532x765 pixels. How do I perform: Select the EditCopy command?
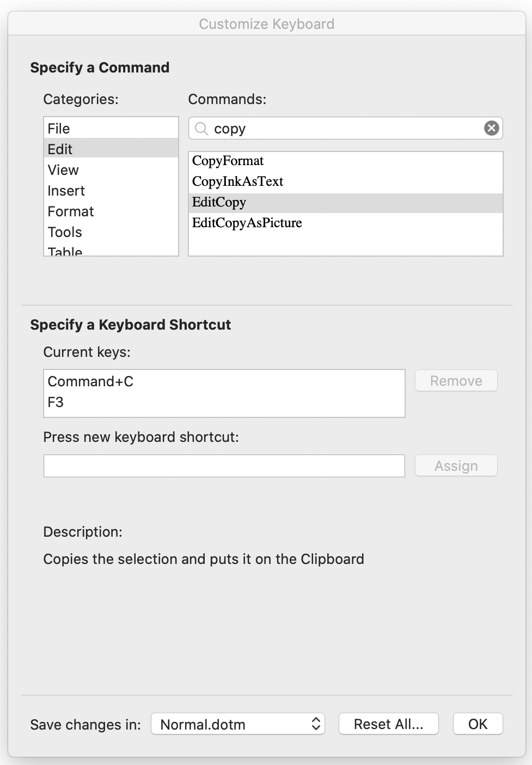coord(346,202)
